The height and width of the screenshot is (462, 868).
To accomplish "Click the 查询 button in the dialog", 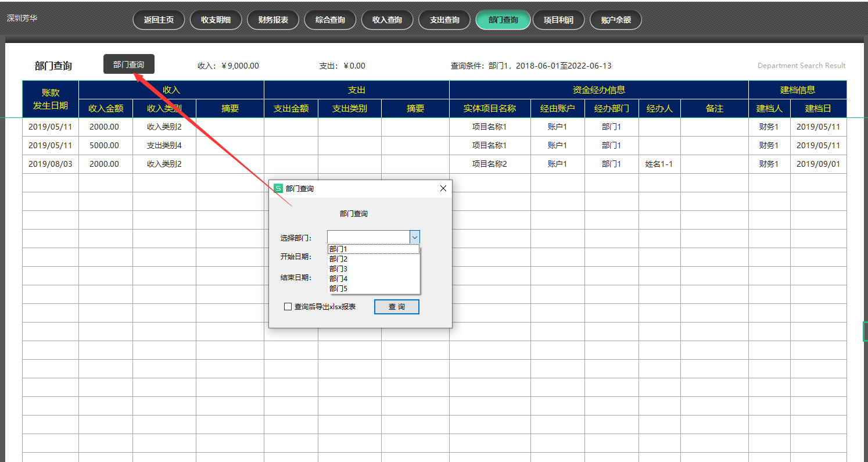I will pos(397,307).
